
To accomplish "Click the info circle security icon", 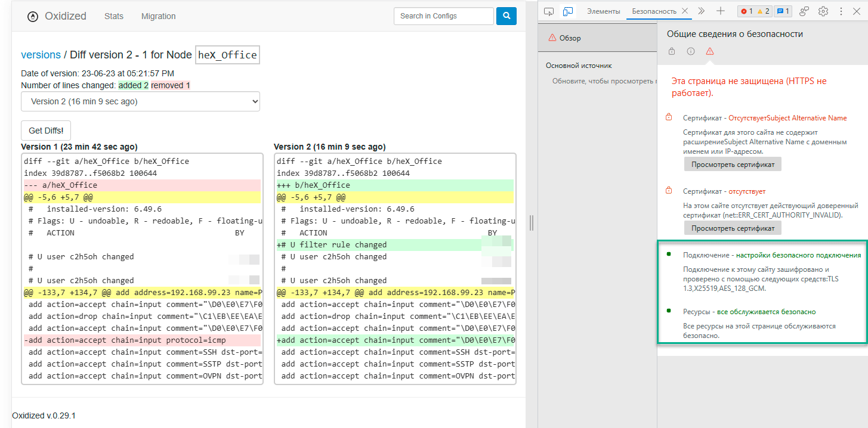I will point(691,51).
